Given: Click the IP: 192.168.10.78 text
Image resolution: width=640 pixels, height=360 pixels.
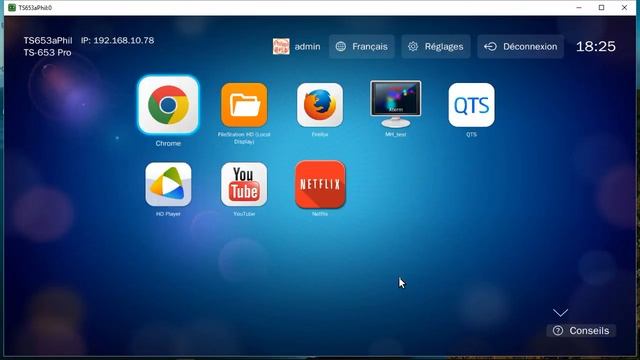Looking at the screenshot, I should [118, 40].
